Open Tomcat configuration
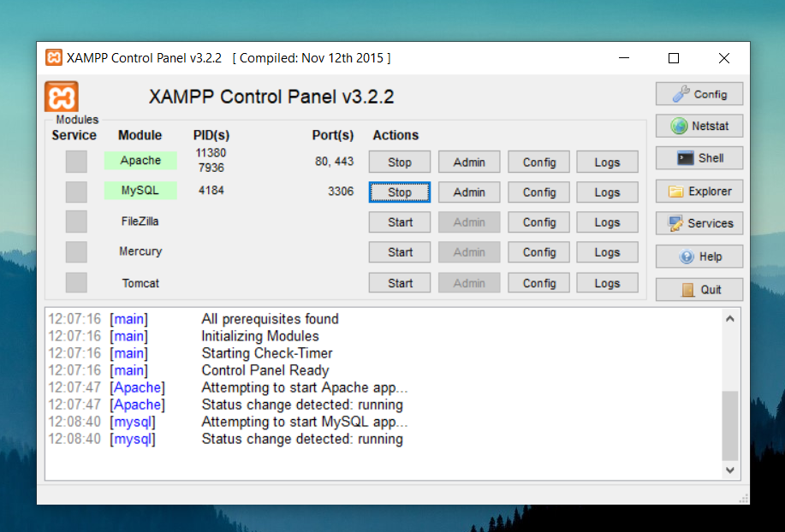 pyautogui.click(x=538, y=282)
